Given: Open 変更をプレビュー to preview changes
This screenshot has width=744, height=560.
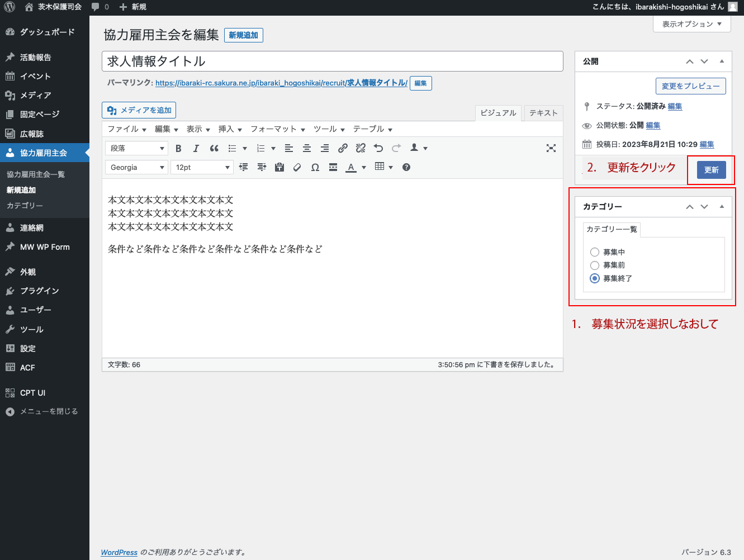Looking at the screenshot, I should point(690,86).
